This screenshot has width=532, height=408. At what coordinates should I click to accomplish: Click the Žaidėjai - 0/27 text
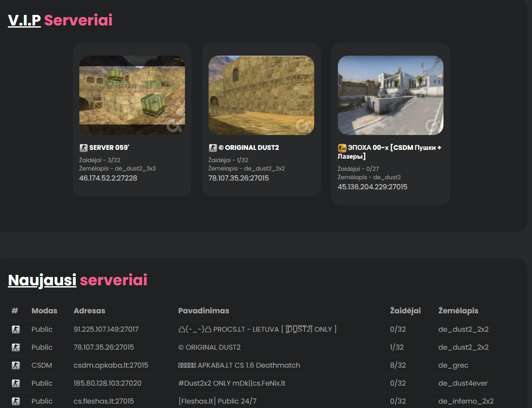358,169
